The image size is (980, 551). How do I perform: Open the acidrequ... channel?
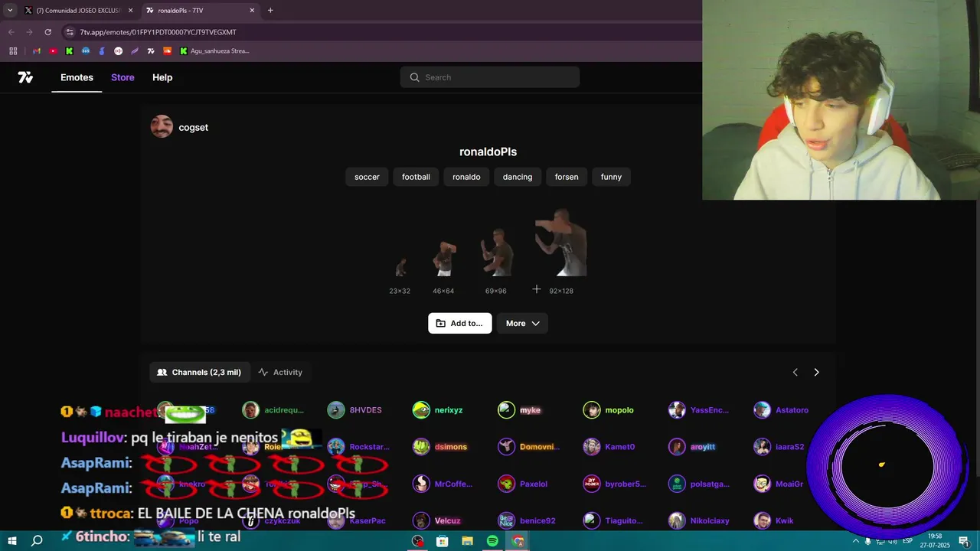(x=273, y=410)
